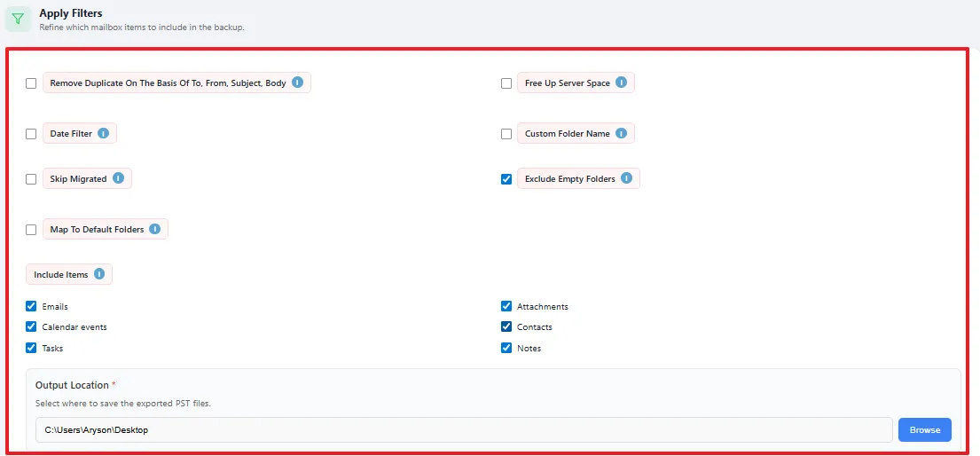Screen dimensions: 980x456
Task: Toggle the Calendar events checkbox
Action: tap(31, 326)
